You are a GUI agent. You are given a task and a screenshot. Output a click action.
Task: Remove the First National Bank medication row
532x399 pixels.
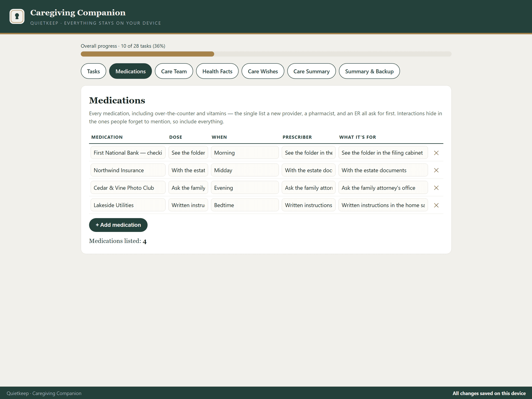click(x=436, y=153)
